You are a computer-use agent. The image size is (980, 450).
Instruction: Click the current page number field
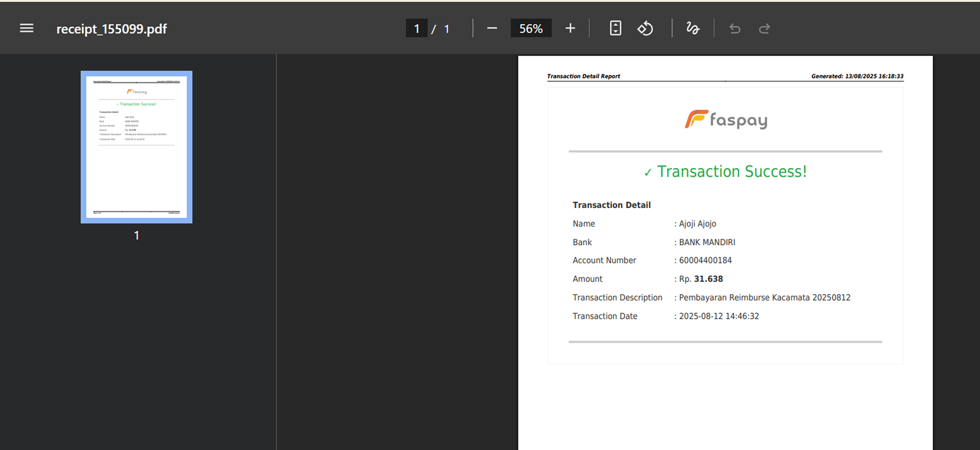coord(416,29)
